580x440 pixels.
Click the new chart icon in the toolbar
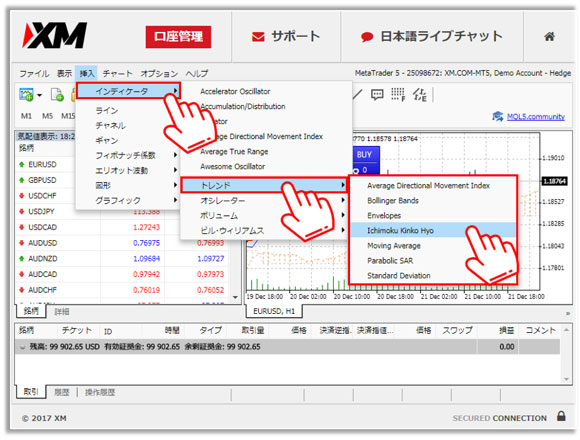coord(26,95)
